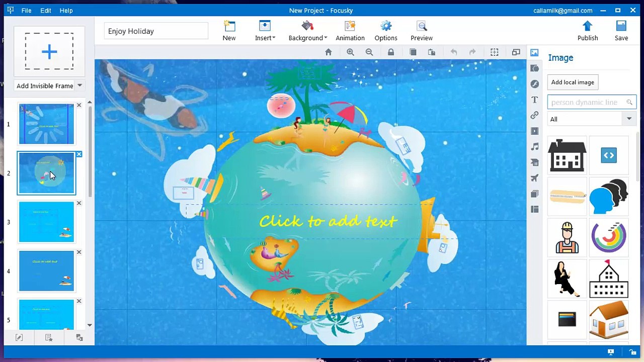Redo the last action

(472, 52)
